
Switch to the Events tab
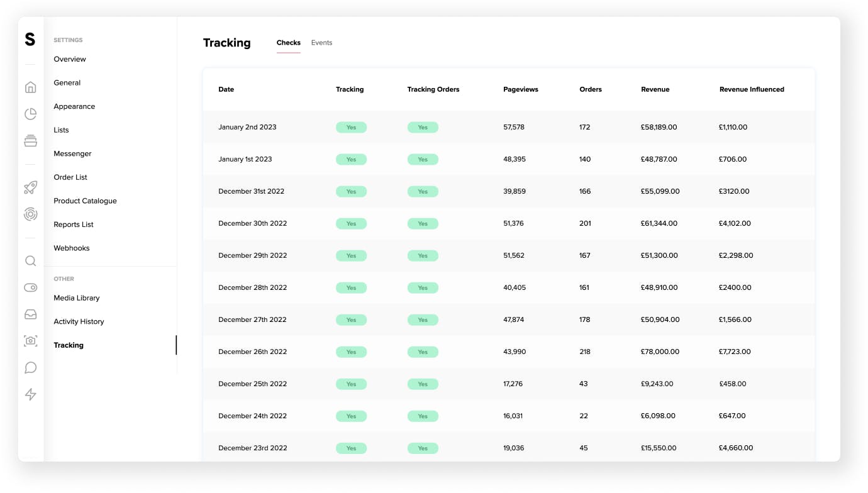321,43
